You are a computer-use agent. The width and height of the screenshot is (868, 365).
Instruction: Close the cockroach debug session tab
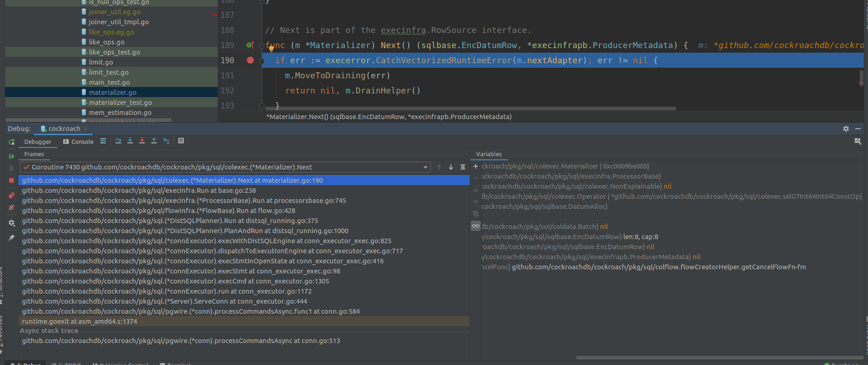pos(86,129)
